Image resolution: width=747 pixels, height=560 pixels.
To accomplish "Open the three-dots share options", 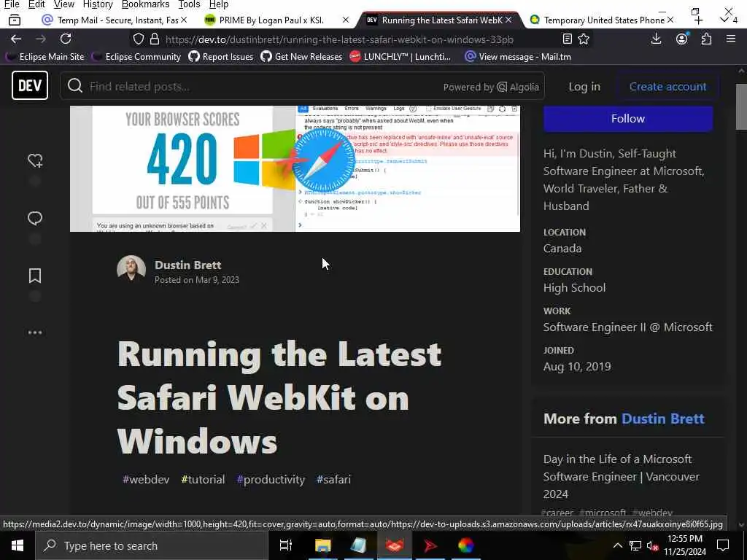I will [35, 332].
